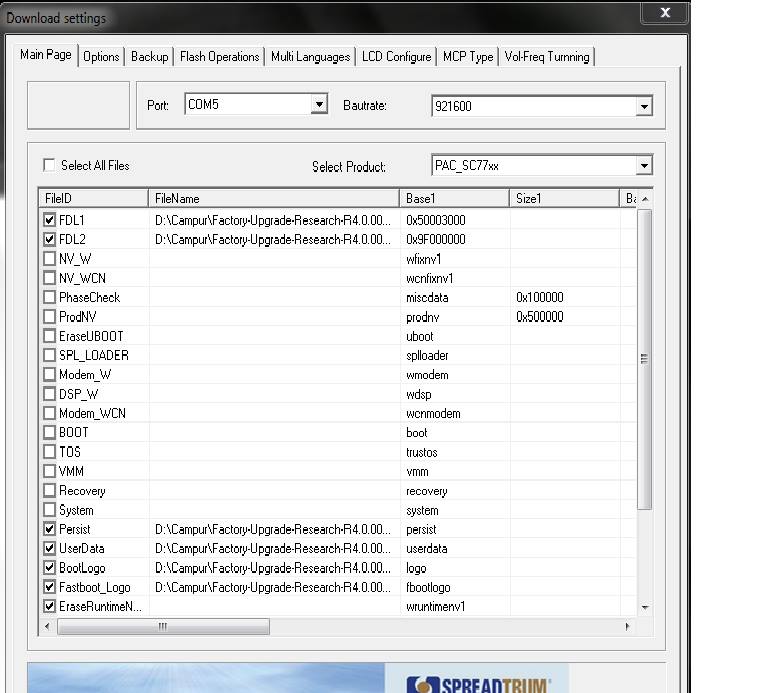Switch to Multi Languages tab

point(311,57)
